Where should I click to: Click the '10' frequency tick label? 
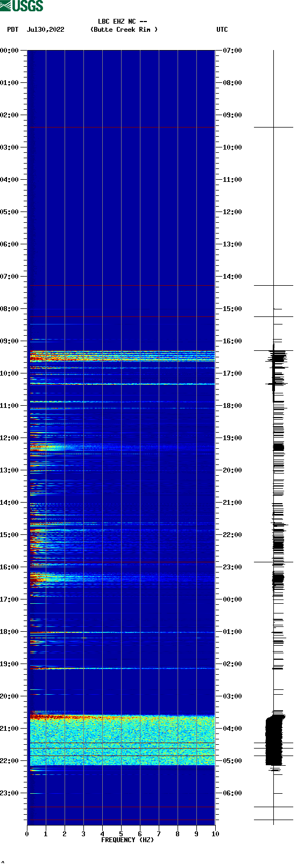click(x=215, y=834)
